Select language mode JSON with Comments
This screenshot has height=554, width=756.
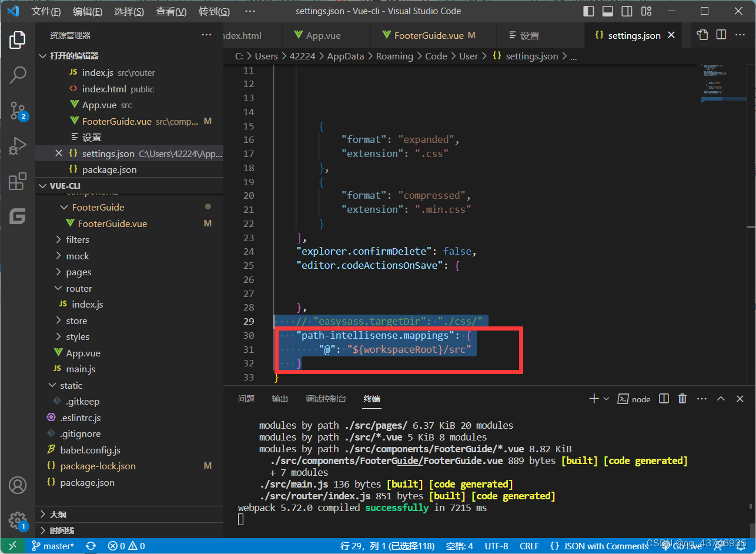tap(599, 546)
